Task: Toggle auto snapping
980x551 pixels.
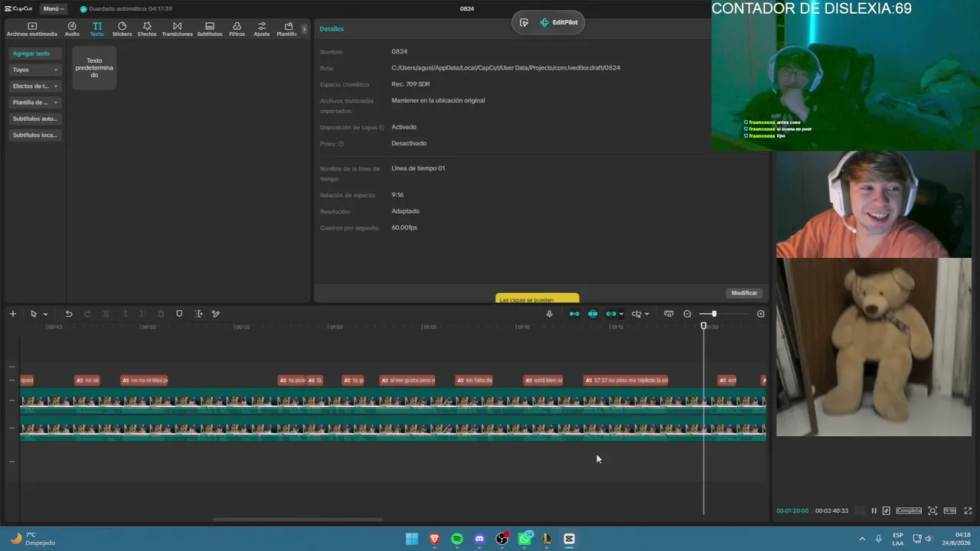Action: [593, 314]
